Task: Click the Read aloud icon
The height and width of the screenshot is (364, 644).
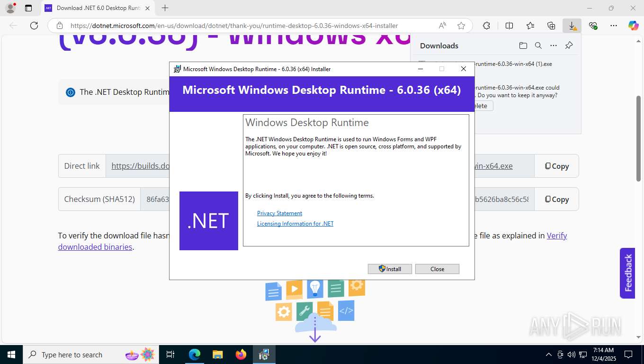Action: [x=442, y=26]
